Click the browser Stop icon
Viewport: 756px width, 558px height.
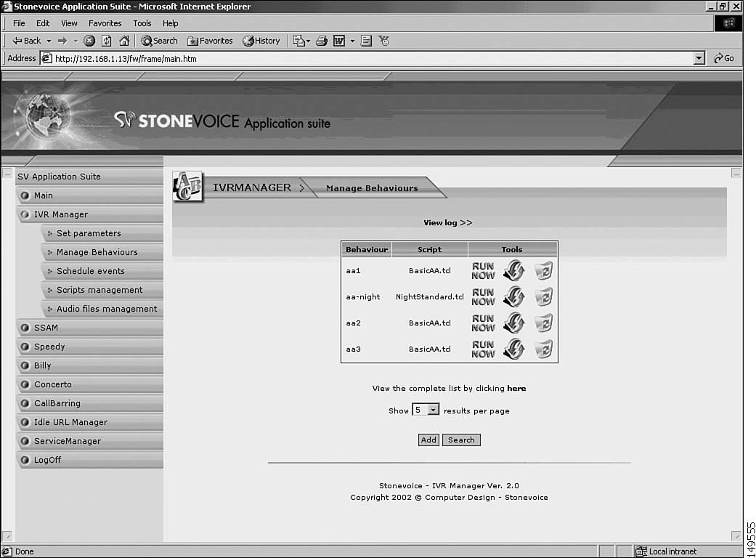tap(89, 41)
